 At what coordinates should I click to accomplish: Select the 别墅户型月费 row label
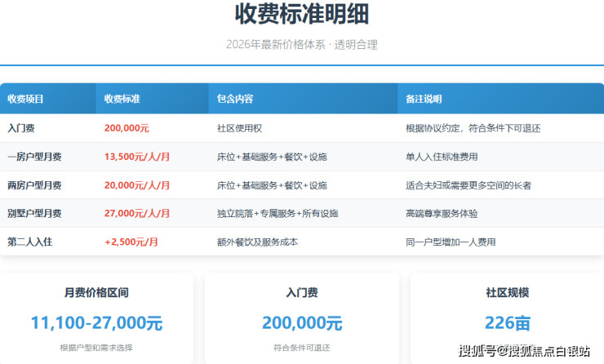[33, 214]
